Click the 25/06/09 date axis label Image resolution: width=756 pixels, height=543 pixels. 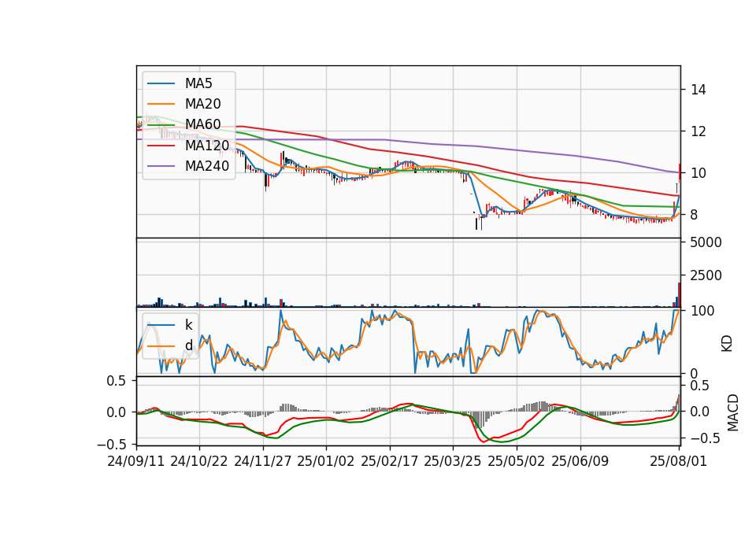coord(580,461)
